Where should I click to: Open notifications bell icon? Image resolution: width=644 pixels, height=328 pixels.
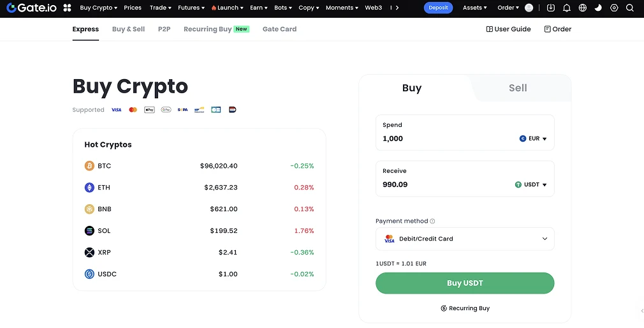pos(567,8)
